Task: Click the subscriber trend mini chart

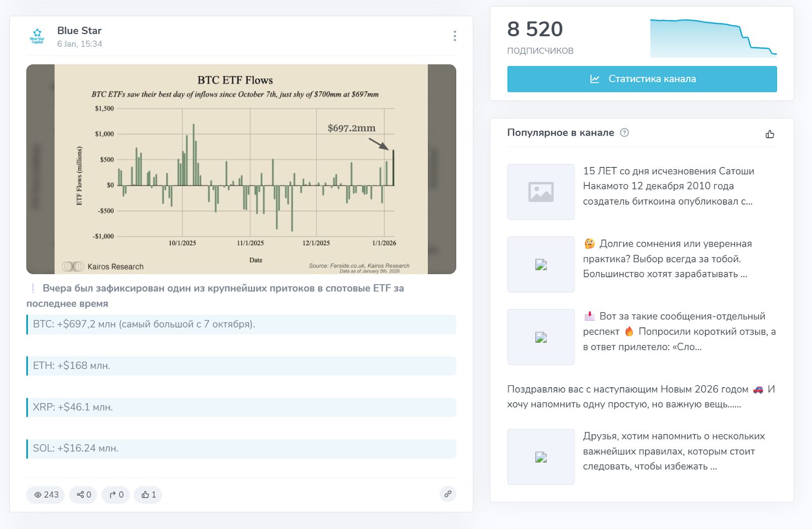Action: pos(713,38)
